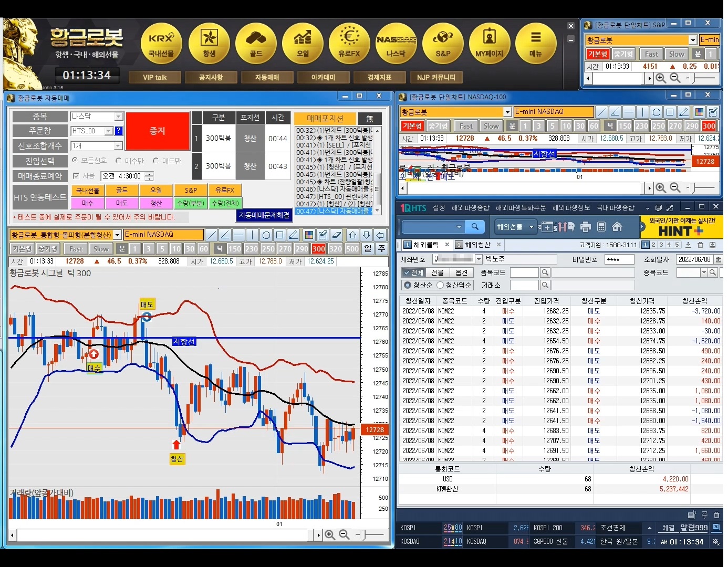Open the 종목코드 dropdown in HTS
The image size is (728, 567).
[x=704, y=272]
